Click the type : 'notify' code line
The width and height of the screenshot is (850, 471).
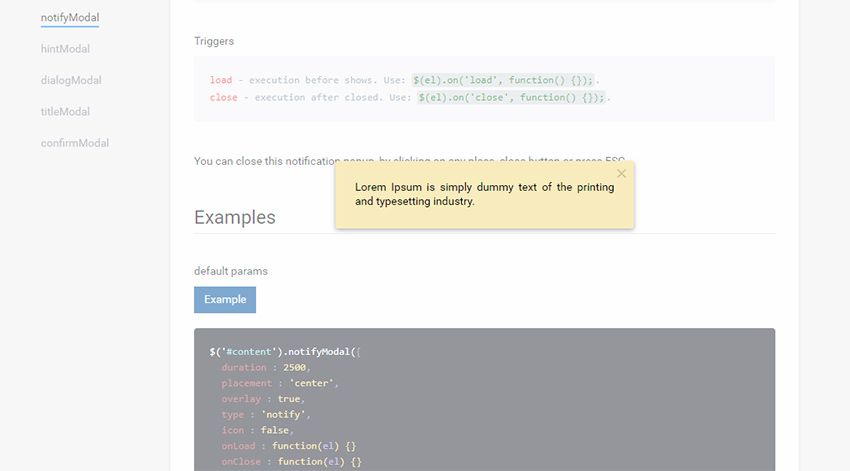click(266, 414)
